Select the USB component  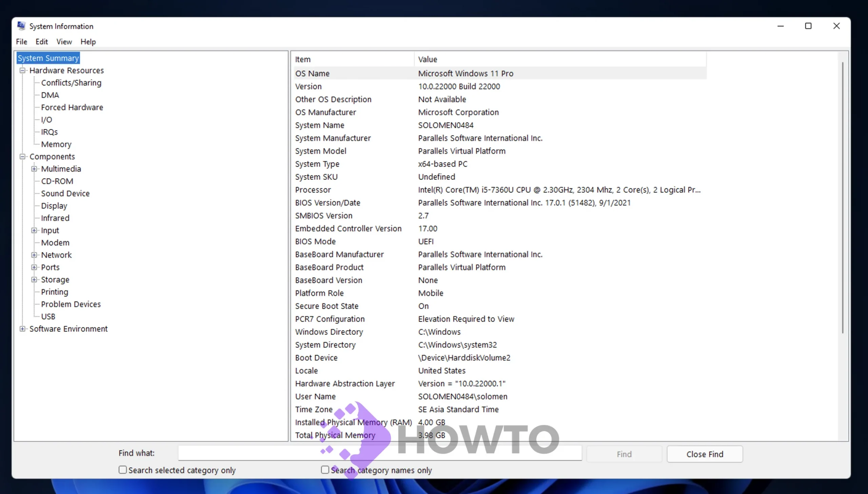pos(48,317)
